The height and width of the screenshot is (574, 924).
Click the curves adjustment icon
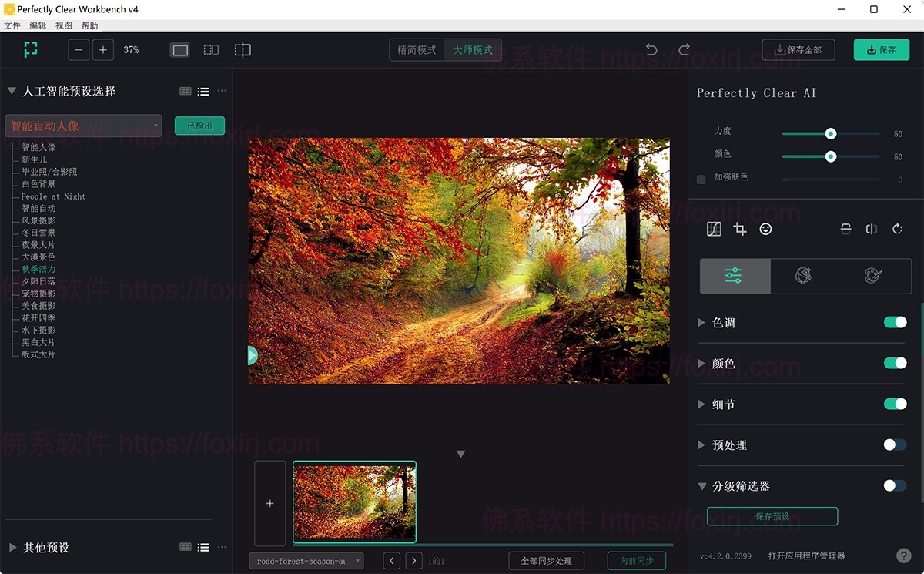[x=715, y=229]
